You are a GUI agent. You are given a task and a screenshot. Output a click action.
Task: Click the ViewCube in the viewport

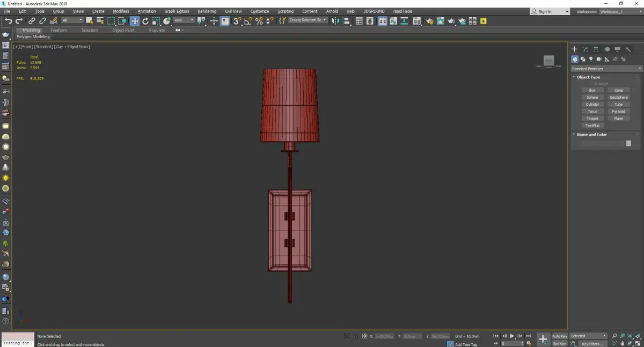548,61
